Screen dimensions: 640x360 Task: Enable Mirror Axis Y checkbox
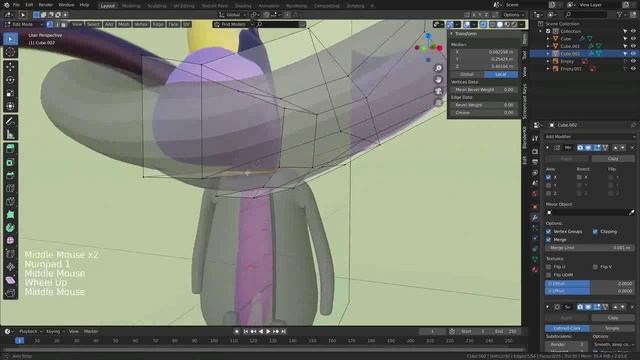pyautogui.click(x=548, y=185)
